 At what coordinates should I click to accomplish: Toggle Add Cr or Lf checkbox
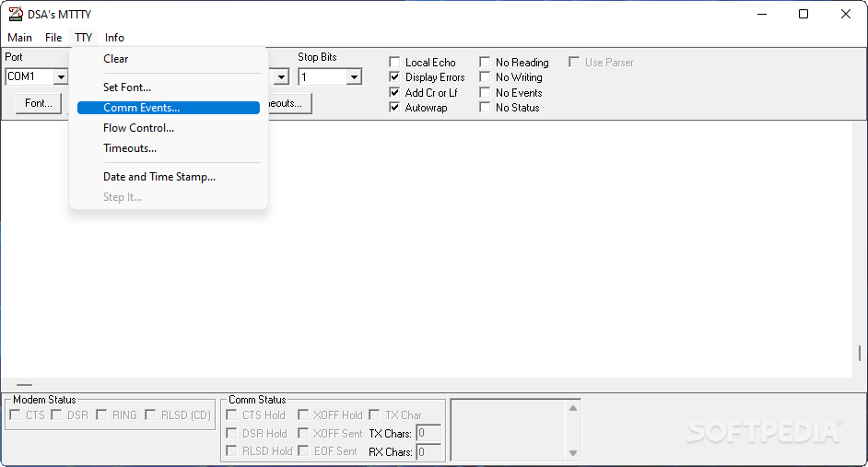(x=394, y=92)
